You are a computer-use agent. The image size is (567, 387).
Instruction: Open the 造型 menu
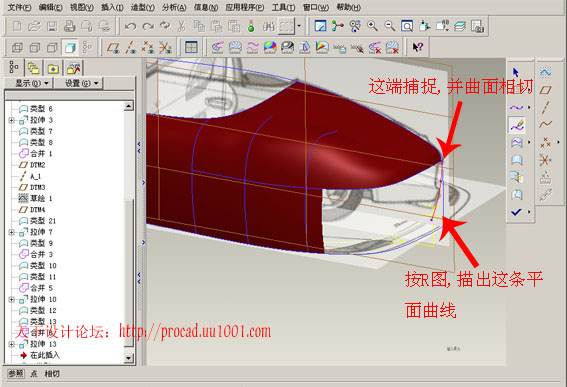point(142,7)
